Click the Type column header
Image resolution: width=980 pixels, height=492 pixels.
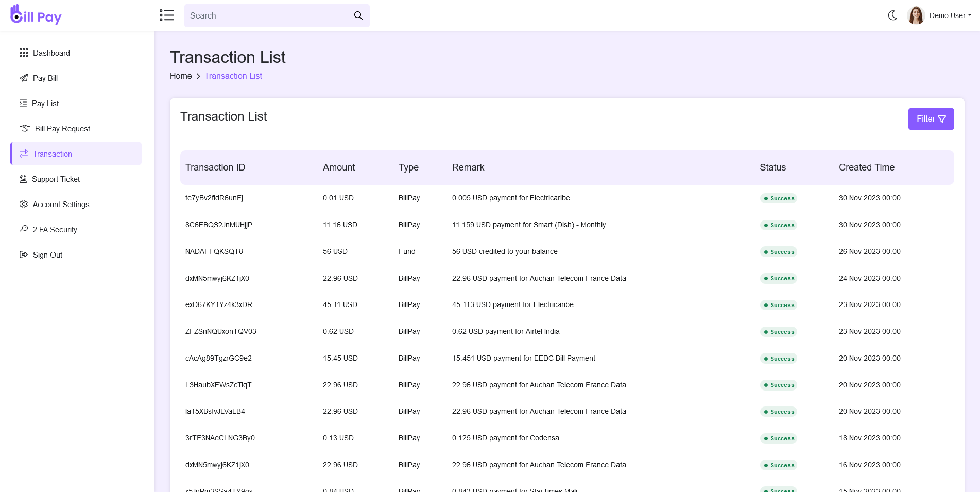pyautogui.click(x=408, y=167)
